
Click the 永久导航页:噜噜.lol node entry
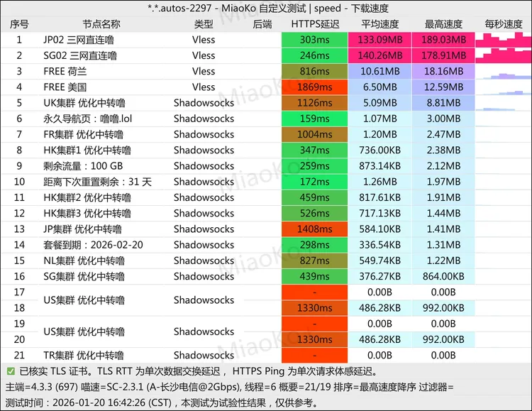click(x=87, y=119)
